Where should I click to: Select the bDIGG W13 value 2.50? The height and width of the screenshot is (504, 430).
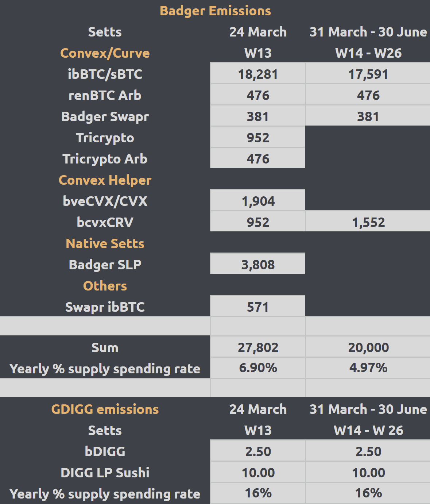(x=258, y=451)
